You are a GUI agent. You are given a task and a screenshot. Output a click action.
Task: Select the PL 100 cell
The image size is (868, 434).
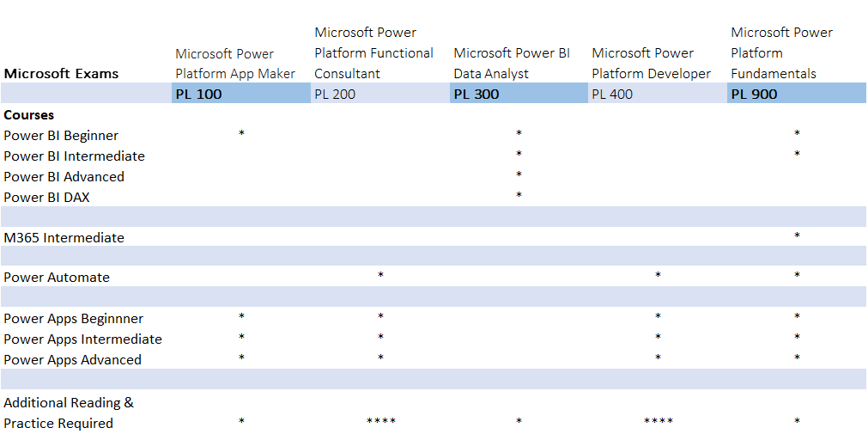click(x=198, y=95)
